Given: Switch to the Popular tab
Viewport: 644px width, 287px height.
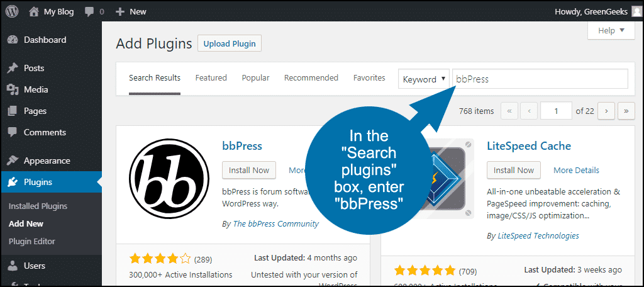Looking at the screenshot, I should (x=255, y=77).
